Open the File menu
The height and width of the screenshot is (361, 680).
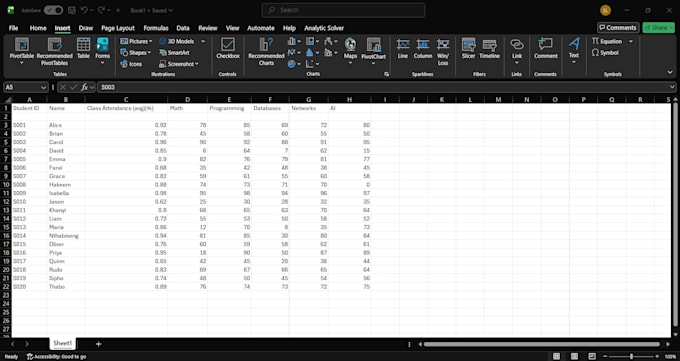click(x=13, y=28)
